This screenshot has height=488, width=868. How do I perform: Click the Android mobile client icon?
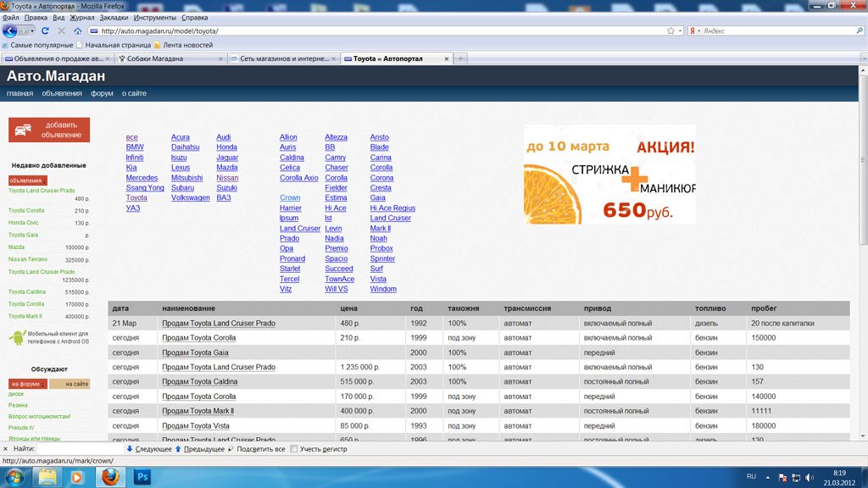(x=17, y=337)
